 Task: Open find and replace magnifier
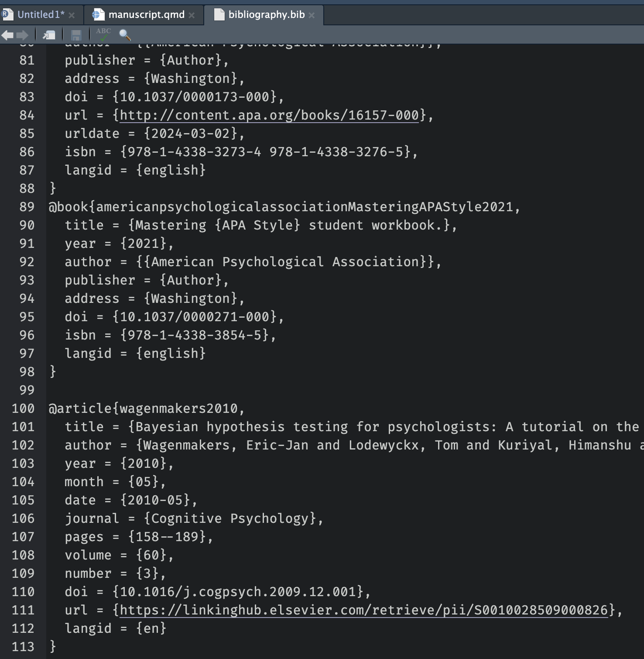(x=125, y=35)
